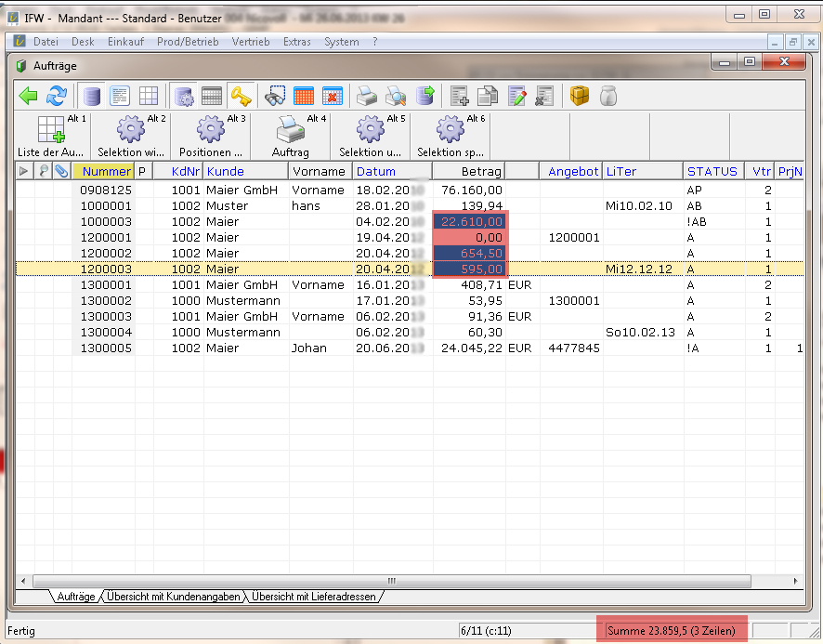
Task: Click the edit document pencil icon
Action: click(x=517, y=96)
